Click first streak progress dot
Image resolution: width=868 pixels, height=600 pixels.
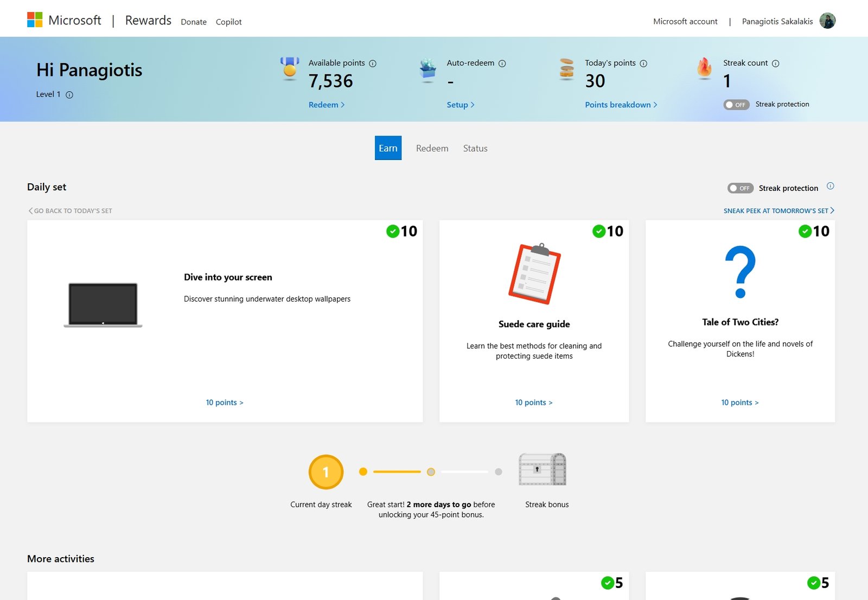coord(363,472)
